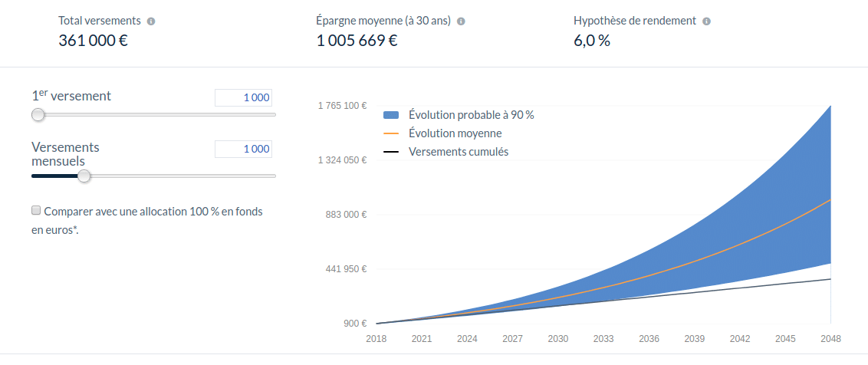
Task: Click the 2033 label on chart axis
Action: click(603, 339)
